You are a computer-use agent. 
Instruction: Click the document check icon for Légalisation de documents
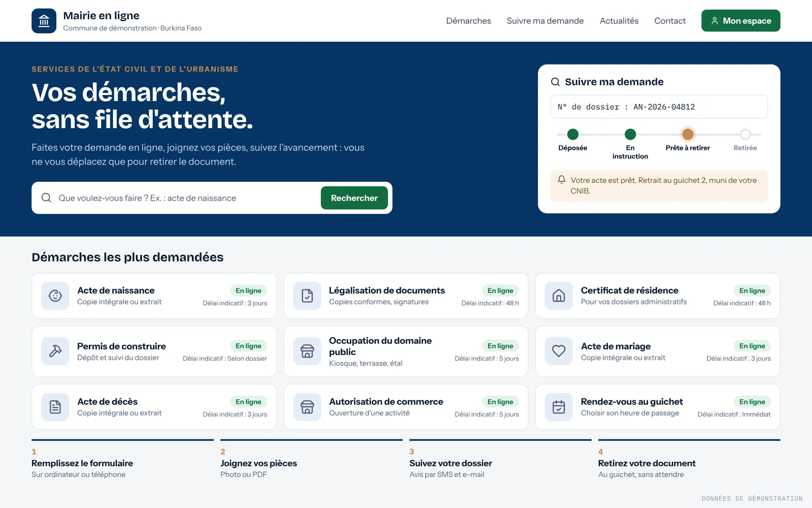pos(307,296)
